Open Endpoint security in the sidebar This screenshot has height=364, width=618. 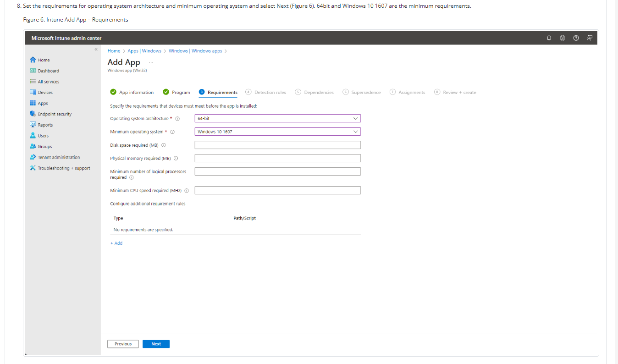tap(51, 114)
